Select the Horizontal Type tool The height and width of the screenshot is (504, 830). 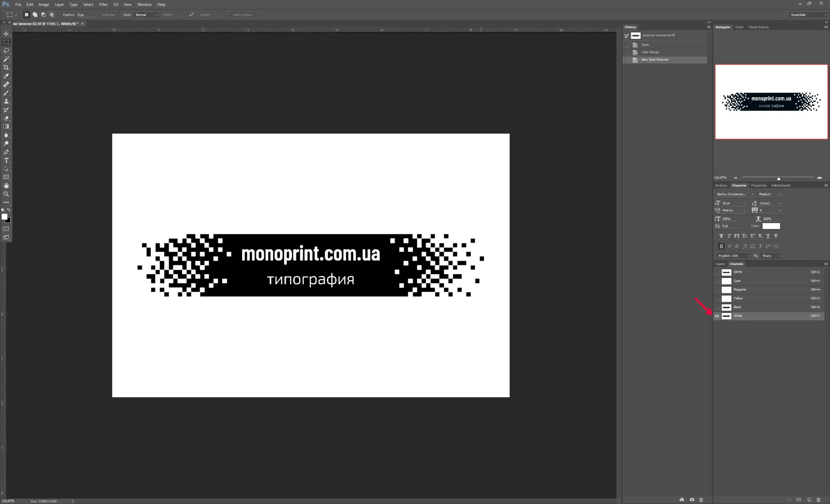(6, 160)
